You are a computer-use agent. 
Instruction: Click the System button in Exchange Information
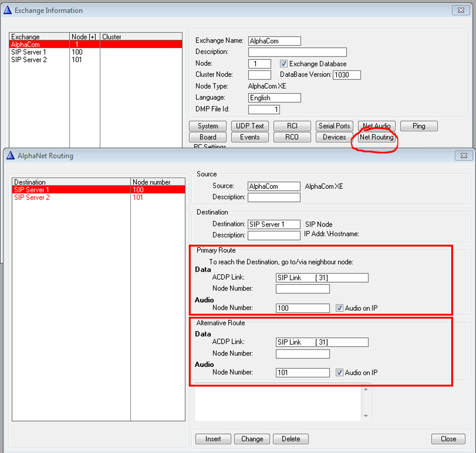click(208, 126)
